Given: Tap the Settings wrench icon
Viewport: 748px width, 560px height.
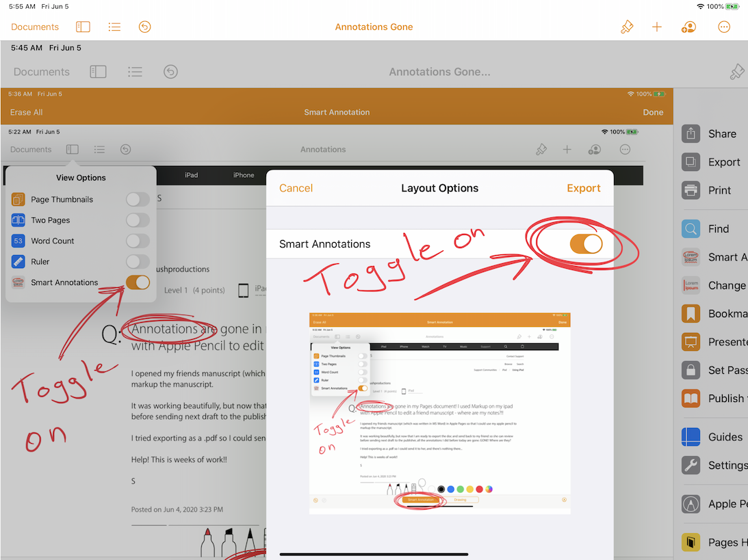Looking at the screenshot, I should click(x=691, y=465).
